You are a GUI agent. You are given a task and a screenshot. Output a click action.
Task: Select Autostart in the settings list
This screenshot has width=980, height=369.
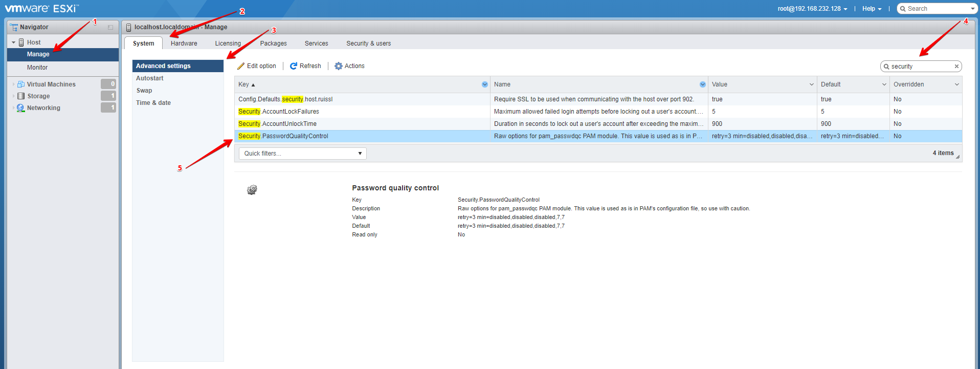pos(150,78)
